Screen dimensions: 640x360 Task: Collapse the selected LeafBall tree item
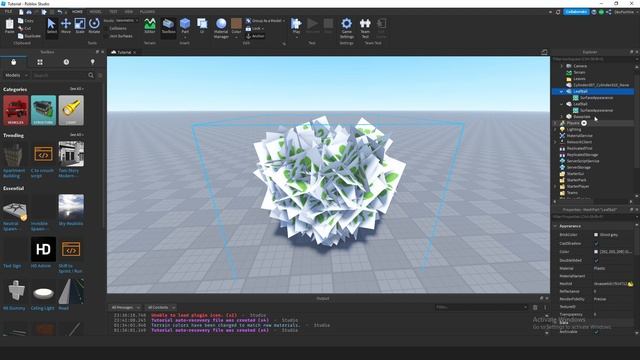coord(562,91)
